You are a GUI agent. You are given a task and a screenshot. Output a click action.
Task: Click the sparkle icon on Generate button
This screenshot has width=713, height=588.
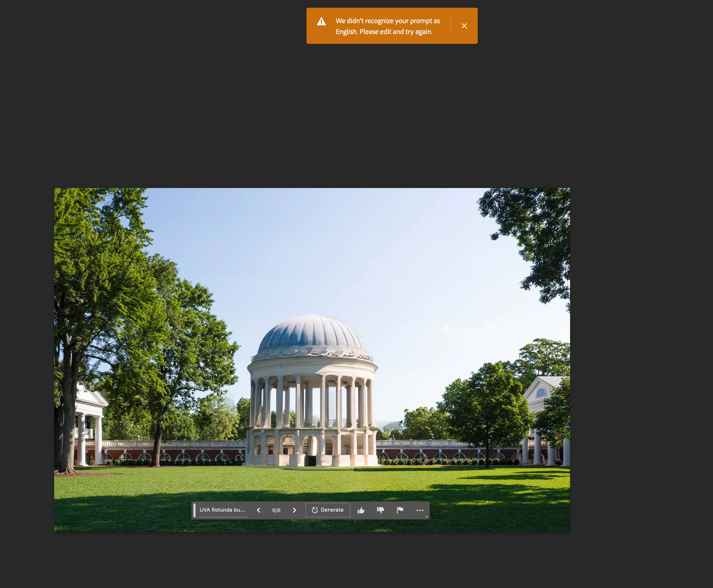tap(315, 510)
